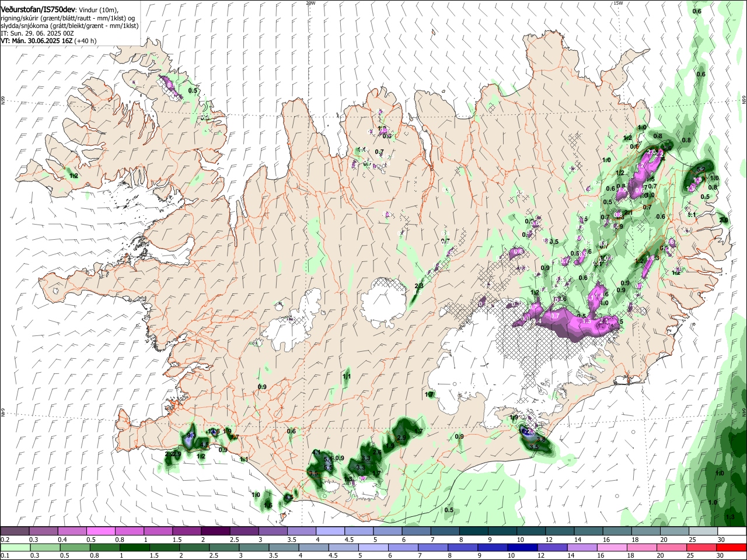Click the light lavender swatch labeled 4 in upper legend row
The width and height of the screenshot is (747, 560).
(330, 531)
